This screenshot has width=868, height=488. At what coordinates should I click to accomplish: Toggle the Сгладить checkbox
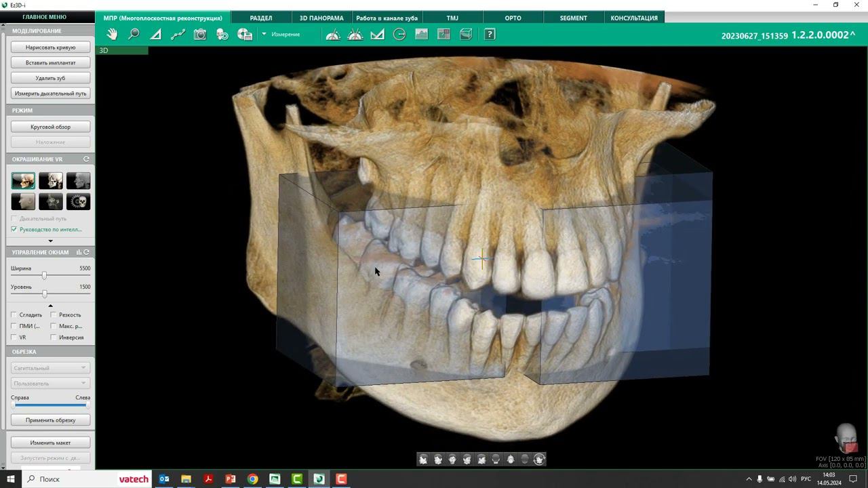tap(14, 314)
